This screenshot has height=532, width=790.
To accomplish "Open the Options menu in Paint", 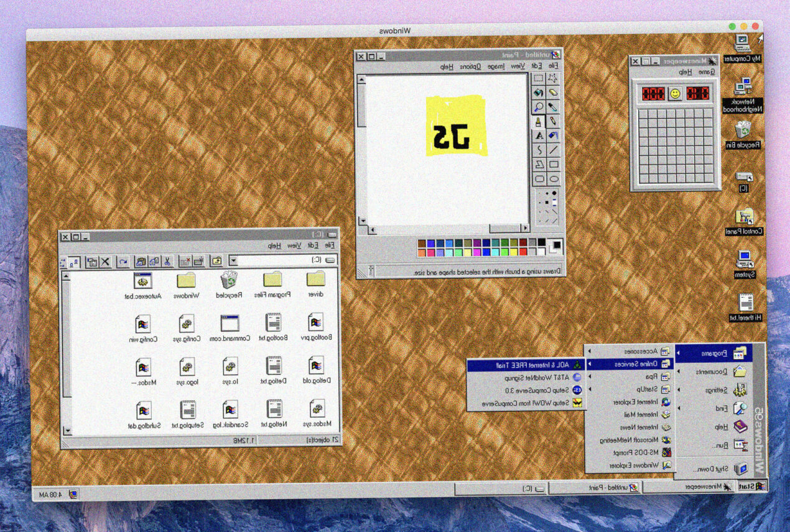I will (471, 66).
